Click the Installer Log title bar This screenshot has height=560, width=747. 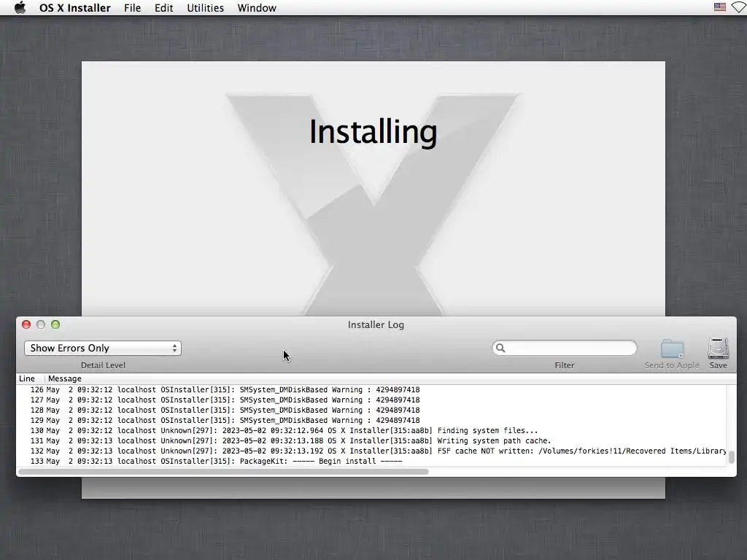pyautogui.click(x=376, y=324)
